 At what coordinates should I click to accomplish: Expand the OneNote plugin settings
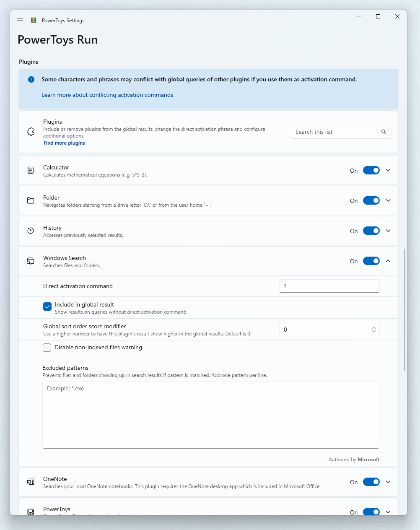point(388,482)
